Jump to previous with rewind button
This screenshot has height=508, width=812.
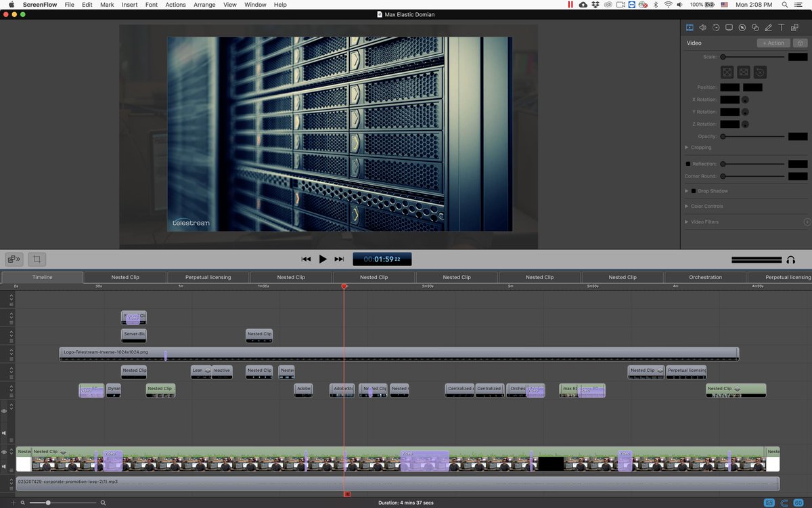pyautogui.click(x=306, y=259)
